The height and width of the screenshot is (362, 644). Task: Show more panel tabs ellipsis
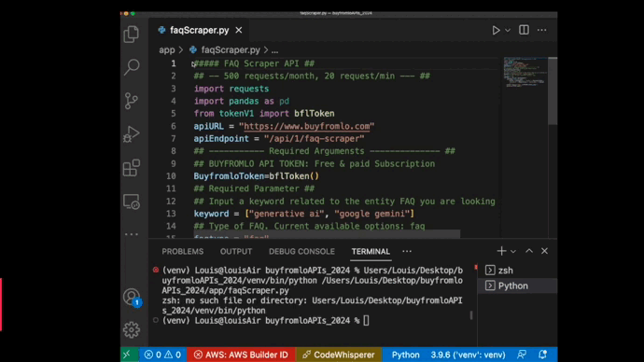(x=407, y=251)
